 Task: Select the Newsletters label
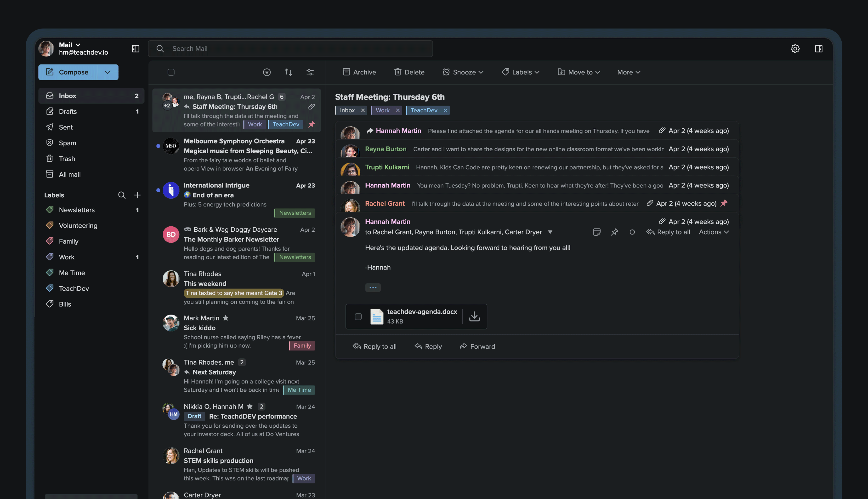(91, 210)
